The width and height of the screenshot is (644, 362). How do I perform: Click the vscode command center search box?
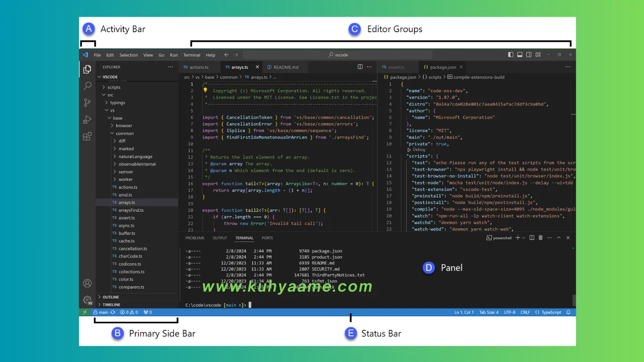[x=338, y=55]
